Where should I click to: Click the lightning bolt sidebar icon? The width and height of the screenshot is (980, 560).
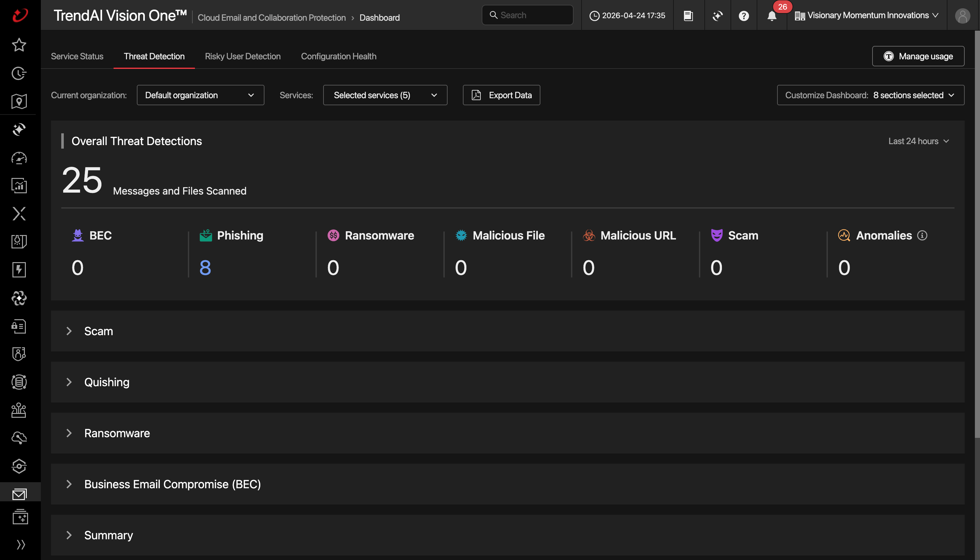[x=19, y=269]
